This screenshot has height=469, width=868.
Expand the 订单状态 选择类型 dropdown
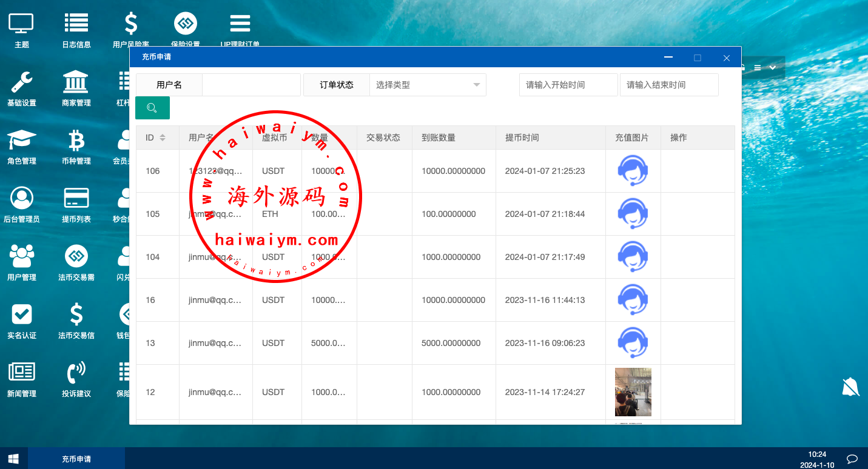(428, 85)
